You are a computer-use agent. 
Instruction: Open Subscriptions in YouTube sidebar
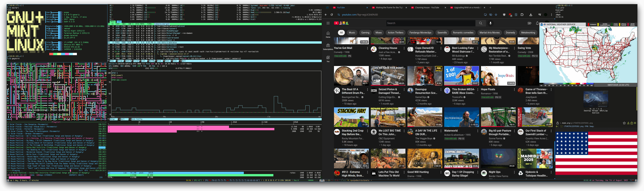[x=328, y=47]
